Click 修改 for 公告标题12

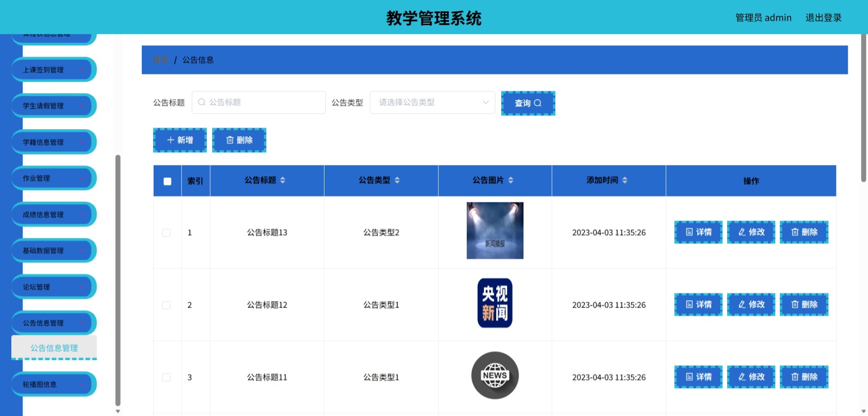click(x=751, y=305)
